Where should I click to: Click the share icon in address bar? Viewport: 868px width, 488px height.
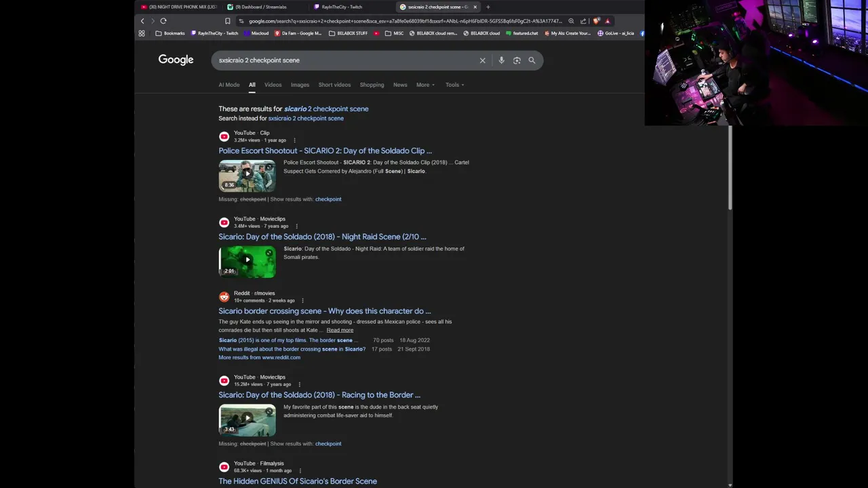click(583, 21)
